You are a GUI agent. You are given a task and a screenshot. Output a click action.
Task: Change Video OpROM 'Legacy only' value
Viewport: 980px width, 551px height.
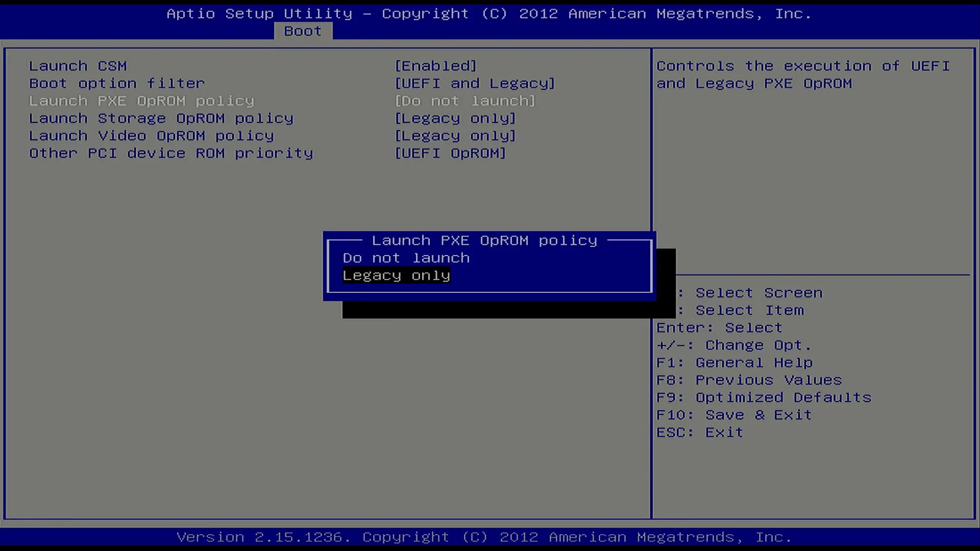(455, 136)
